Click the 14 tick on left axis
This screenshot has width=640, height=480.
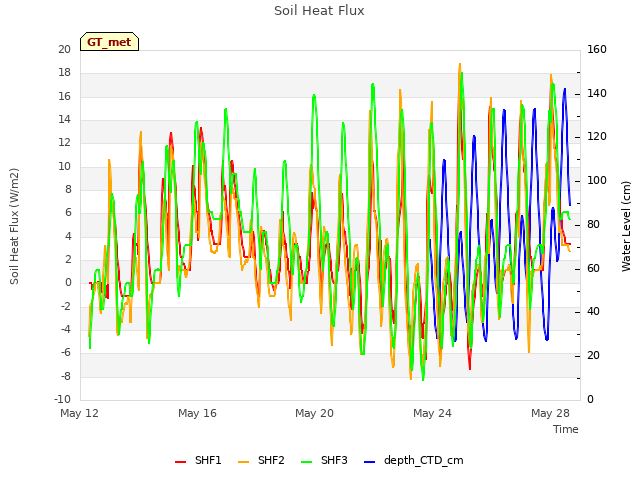coord(64,120)
